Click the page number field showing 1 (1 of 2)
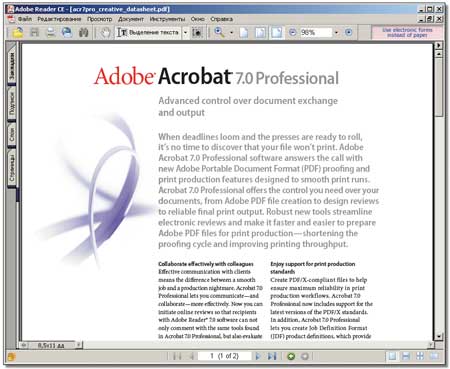450x369 pixels. coord(225,356)
